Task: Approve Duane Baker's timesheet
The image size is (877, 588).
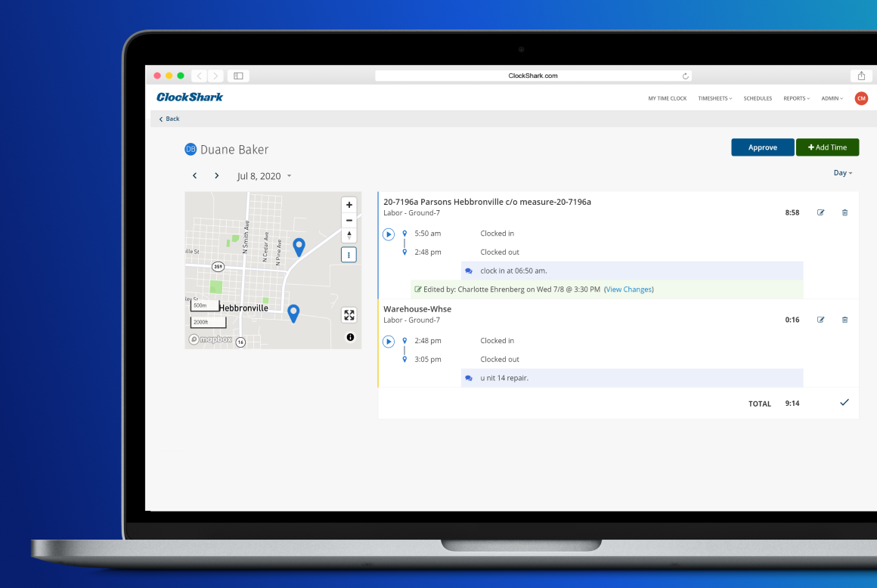Action: click(x=762, y=147)
